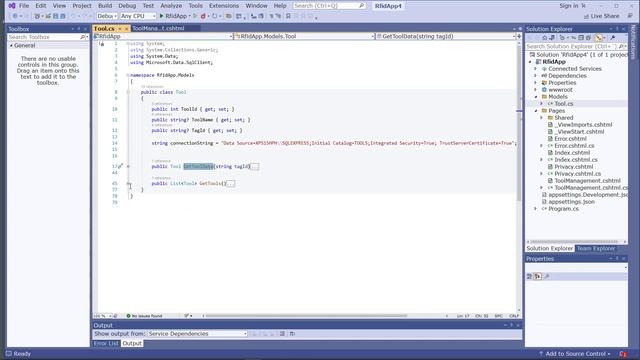Click the Show All Files icon in Solution Explorer
The image size is (640, 360).
588,38
